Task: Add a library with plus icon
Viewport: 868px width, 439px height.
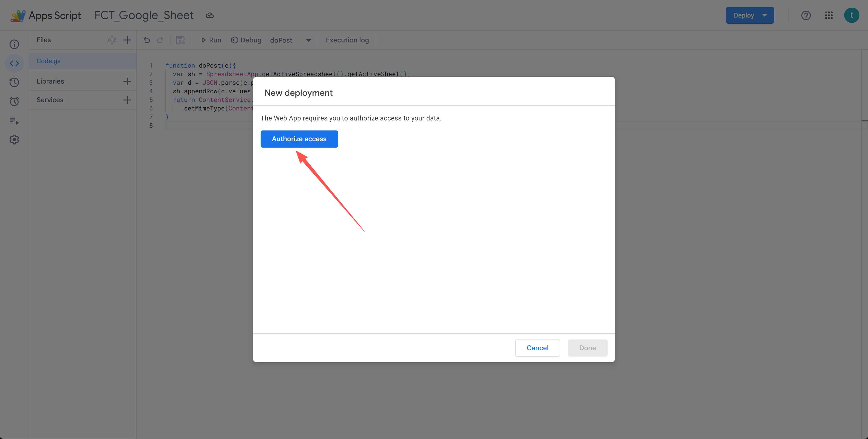Action: pos(127,81)
